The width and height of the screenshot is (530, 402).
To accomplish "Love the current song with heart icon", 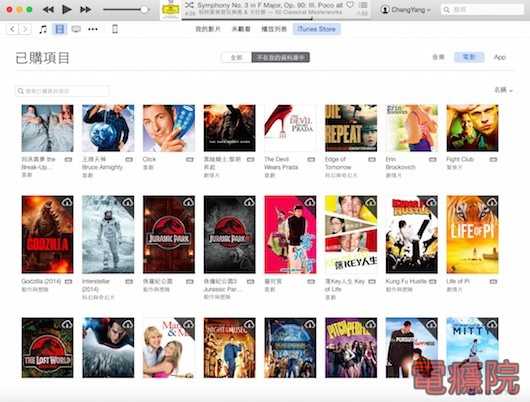I will (x=350, y=5).
